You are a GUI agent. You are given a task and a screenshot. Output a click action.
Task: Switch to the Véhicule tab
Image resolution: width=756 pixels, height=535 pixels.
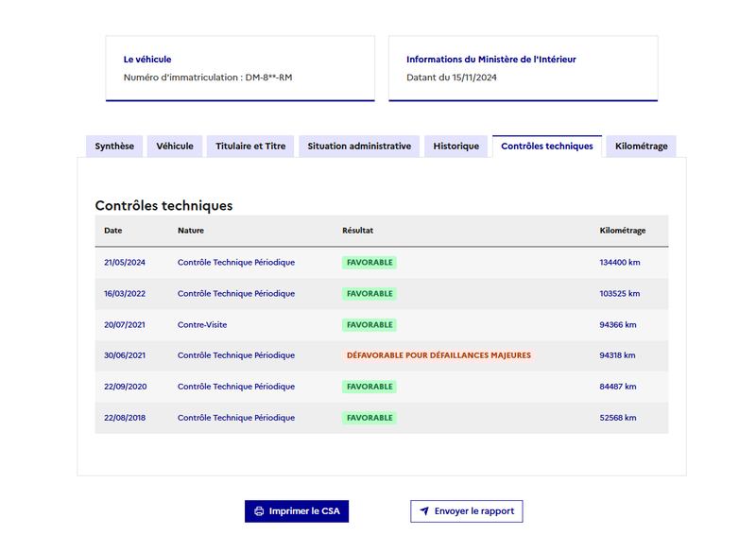tap(175, 147)
